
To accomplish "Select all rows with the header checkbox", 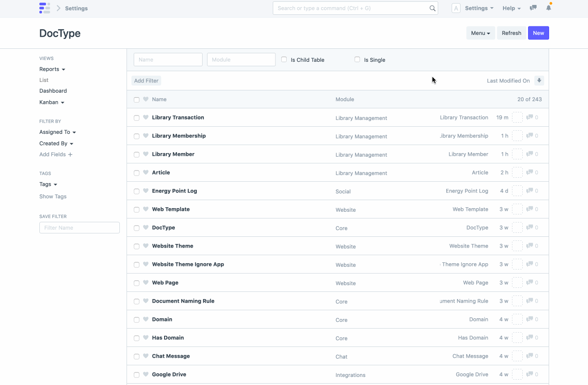I will pos(136,99).
